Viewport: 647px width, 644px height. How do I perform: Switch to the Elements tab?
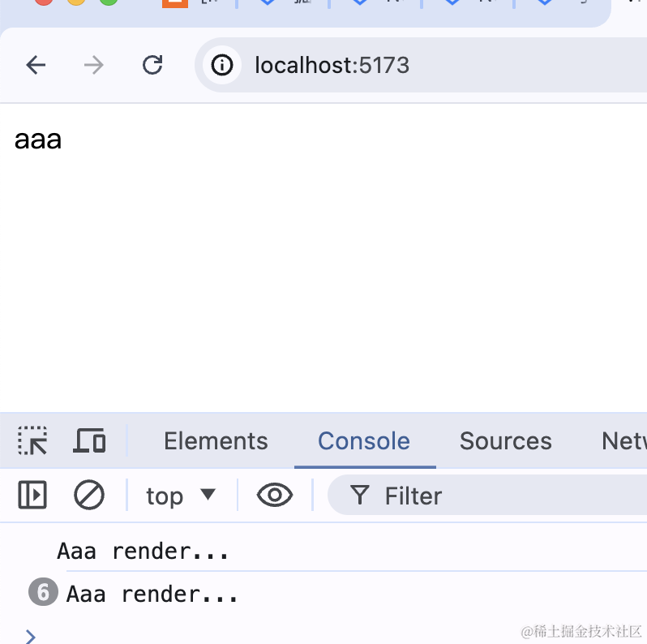216,440
